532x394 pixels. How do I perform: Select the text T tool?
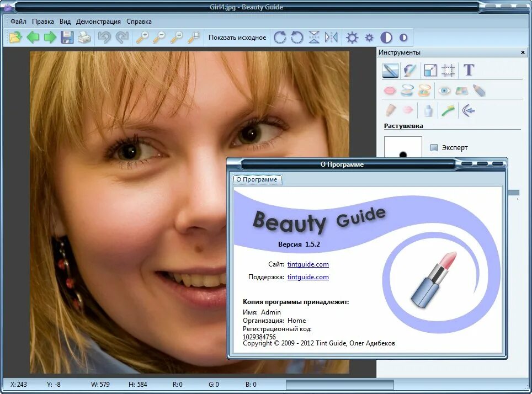tap(469, 70)
